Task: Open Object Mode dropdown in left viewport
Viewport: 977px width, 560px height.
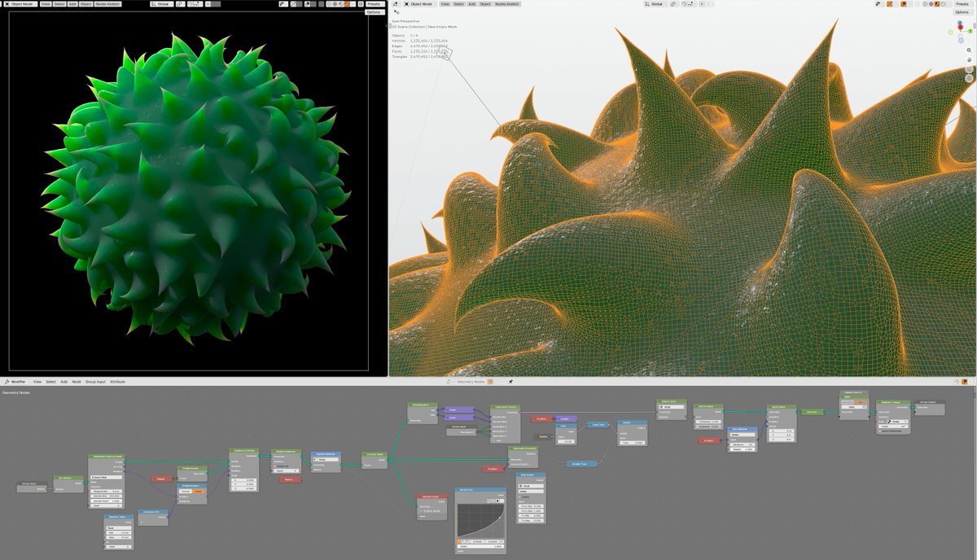Action: click(x=21, y=4)
